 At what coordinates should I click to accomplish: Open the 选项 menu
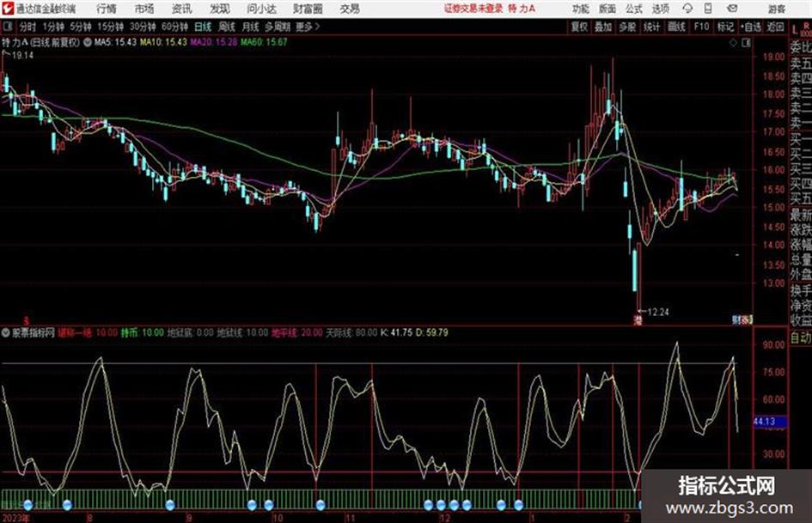pos(660,9)
